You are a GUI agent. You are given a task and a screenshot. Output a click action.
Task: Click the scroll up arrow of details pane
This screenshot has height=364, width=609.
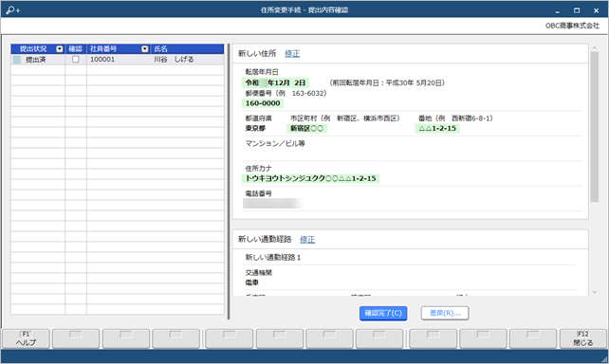click(x=594, y=47)
